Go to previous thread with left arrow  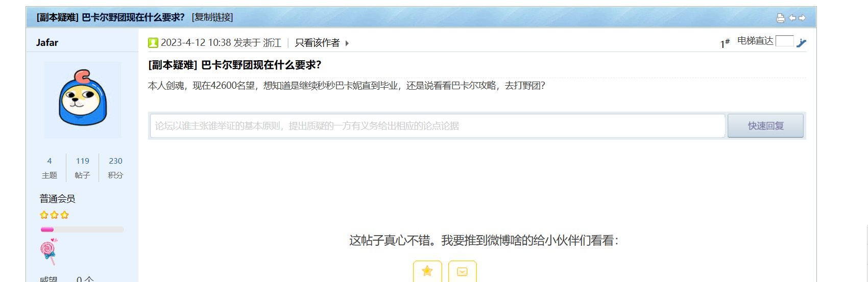[792, 18]
